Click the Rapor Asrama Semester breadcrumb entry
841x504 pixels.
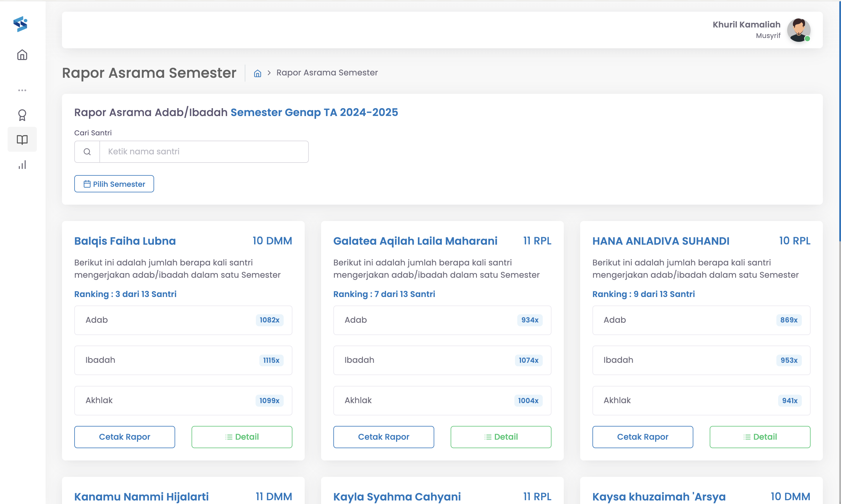[327, 72]
